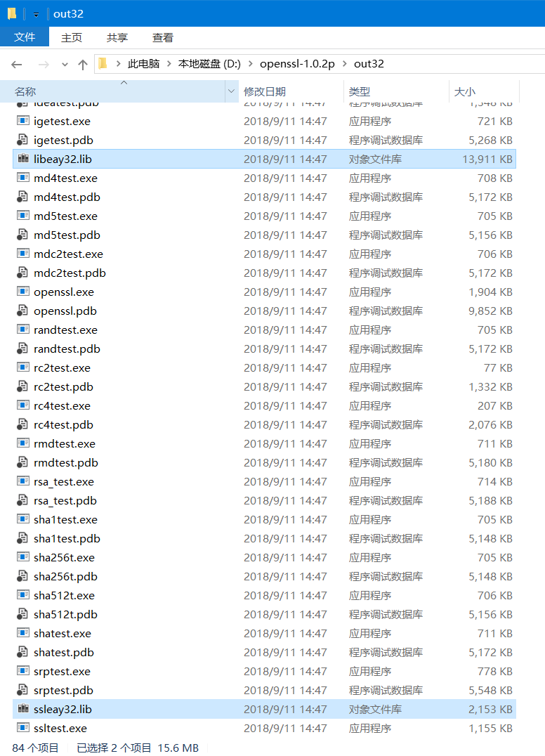Expand chevron after 本地磁盘 (D:) in address bar
The height and width of the screenshot is (756, 545).
(x=250, y=64)
